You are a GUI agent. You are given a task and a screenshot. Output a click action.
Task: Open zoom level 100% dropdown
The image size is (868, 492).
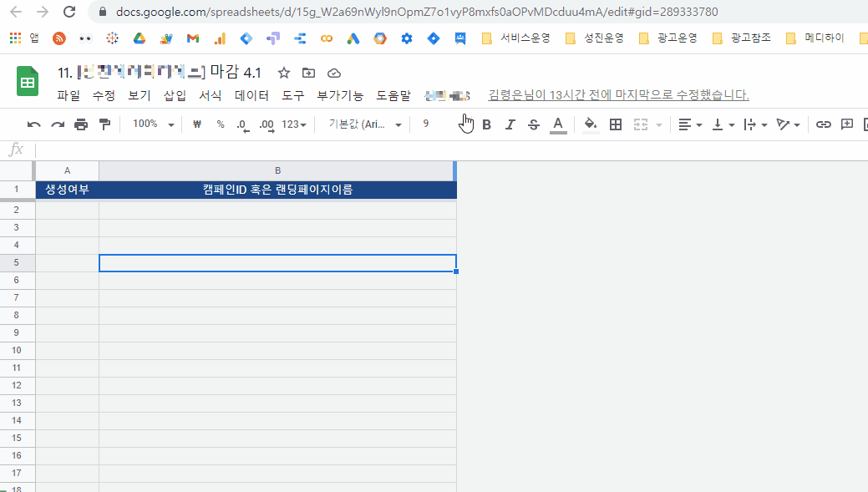click(154, 124)
